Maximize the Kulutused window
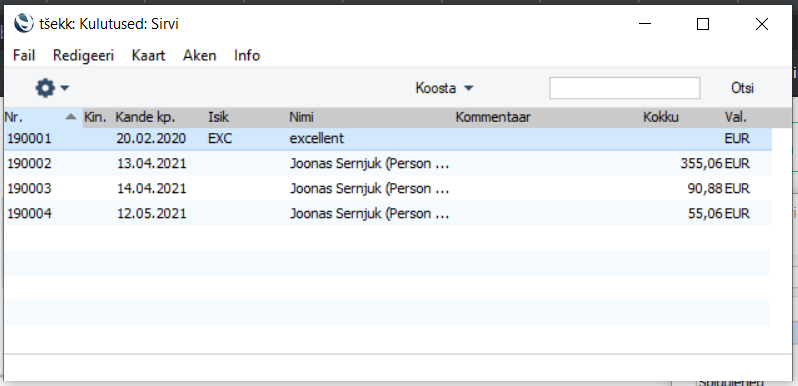 coord(703,24)
